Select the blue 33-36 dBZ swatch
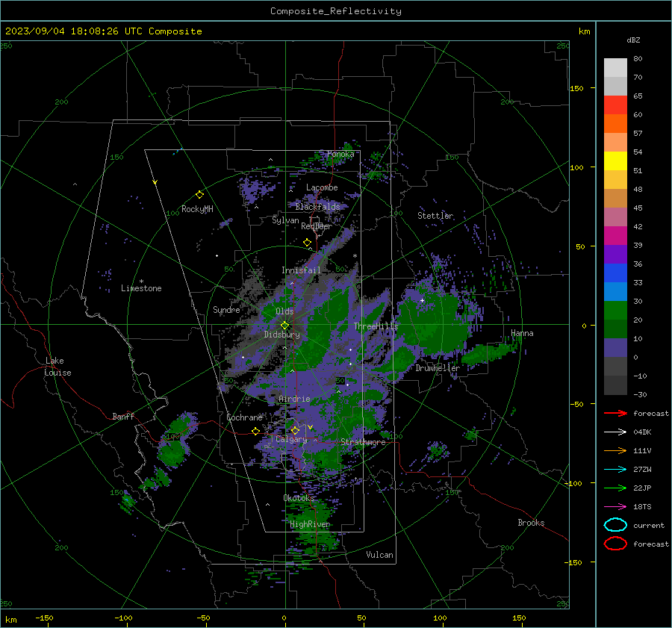Screen dimensions: 672x628 (x=615, y=273)
